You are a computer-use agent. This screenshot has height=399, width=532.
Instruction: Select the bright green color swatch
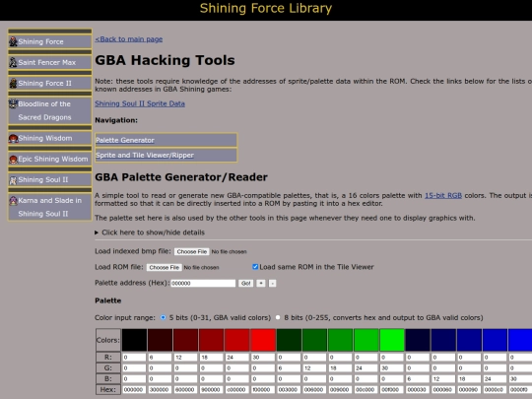(x=392, y=340)
